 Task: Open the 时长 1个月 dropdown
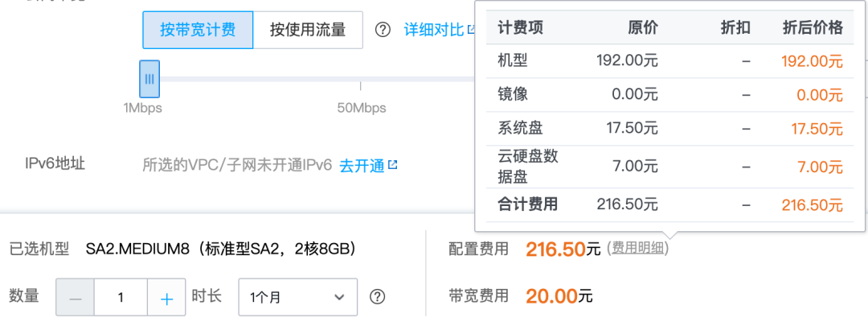point(298,297)
